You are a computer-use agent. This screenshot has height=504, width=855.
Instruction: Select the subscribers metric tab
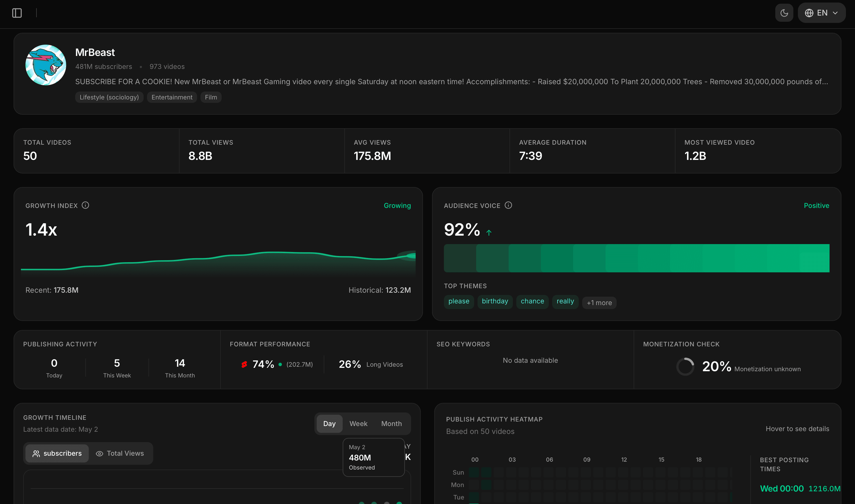pyautogui.click(x=57, y=453)
